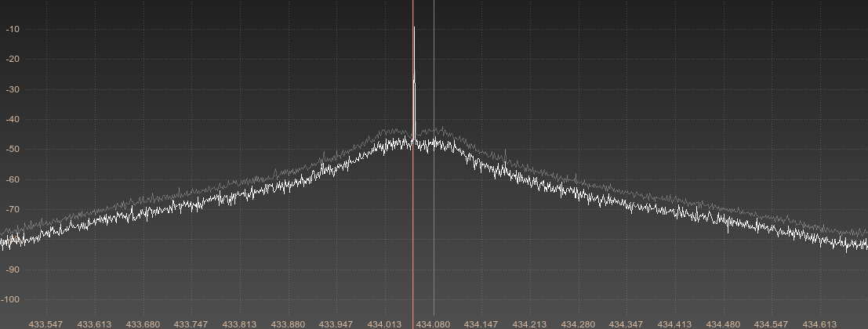The image size is (868, 329).
Task: Select the 434.213 frequency label
Action: (530, 324)
